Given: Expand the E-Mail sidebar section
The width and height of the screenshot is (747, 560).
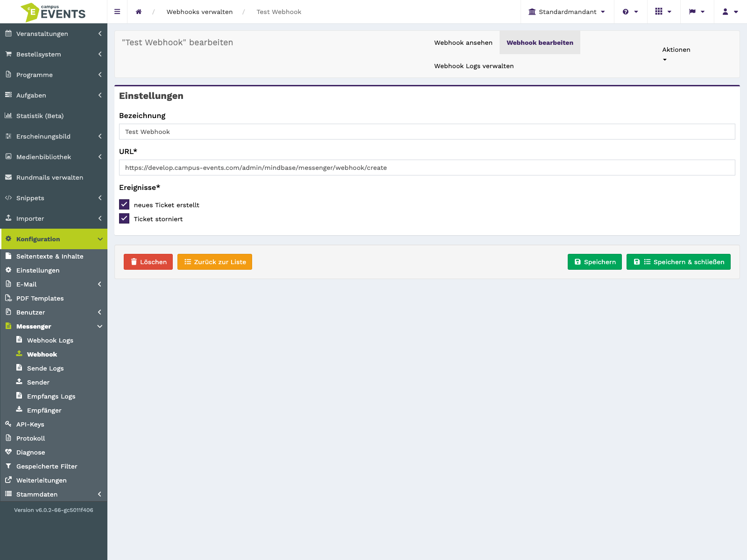Looking at the screenshot, I should click(54, 284).
